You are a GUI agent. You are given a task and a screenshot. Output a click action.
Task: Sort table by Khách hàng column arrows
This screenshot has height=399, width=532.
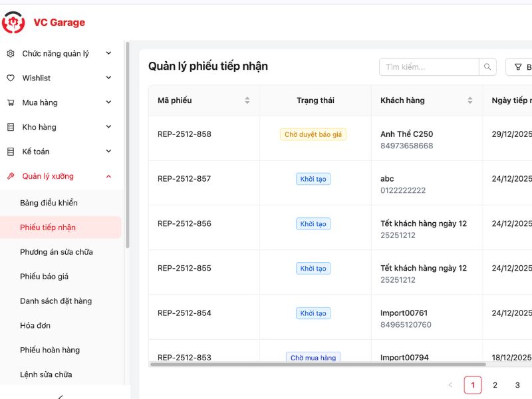click(x=470, y=100)
